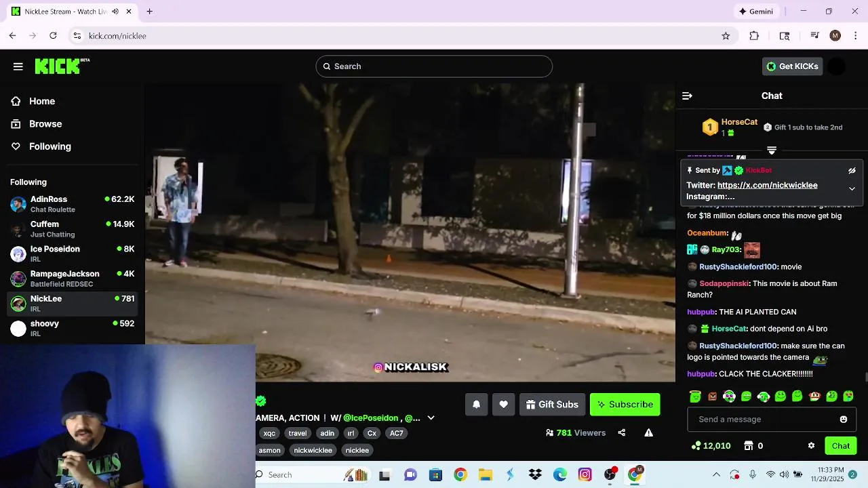Open Instagram from the taskbar
This screenshot has height=488, width=868.
[585, 475]
